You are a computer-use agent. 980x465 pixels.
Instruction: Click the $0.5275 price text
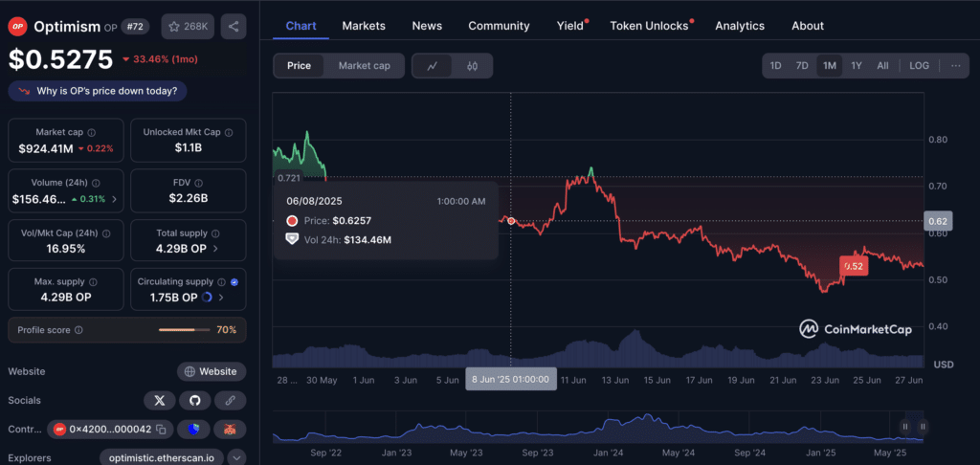click(60, 58)
